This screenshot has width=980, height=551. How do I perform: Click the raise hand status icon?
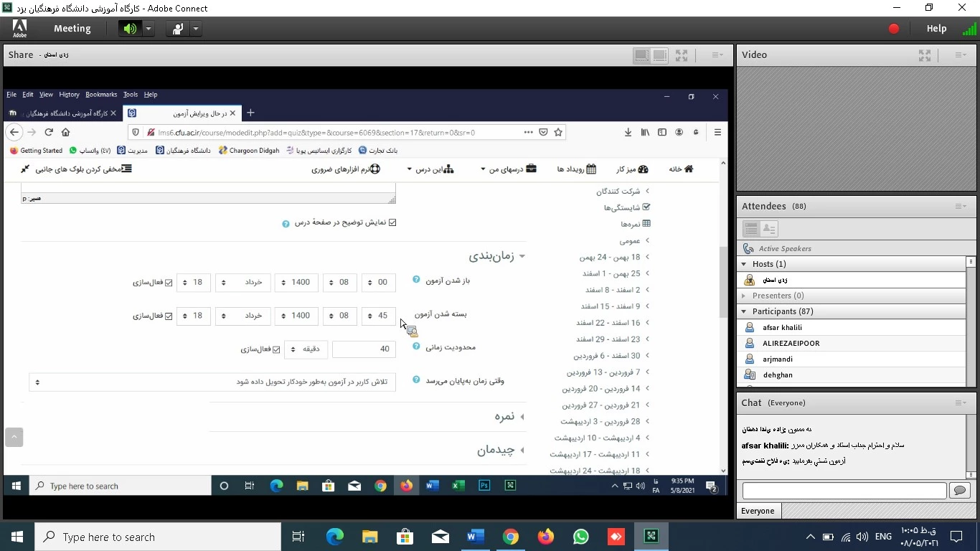[x=176, y=29]
